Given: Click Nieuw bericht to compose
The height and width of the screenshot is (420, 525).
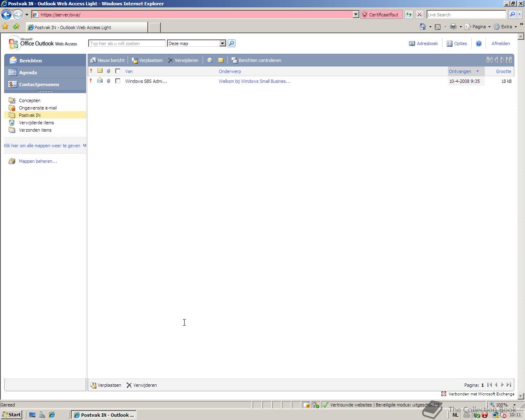Looking at the screenshot, I should [x=107, y=60].
